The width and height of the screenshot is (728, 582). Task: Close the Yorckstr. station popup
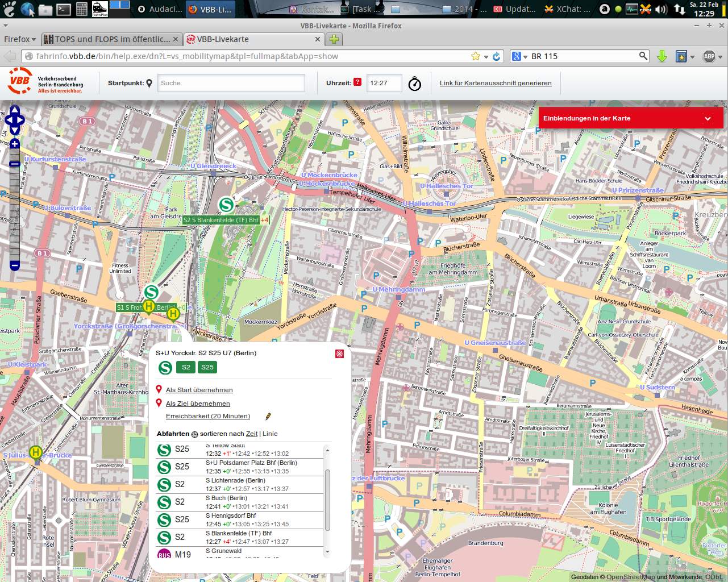click(339, 354)
